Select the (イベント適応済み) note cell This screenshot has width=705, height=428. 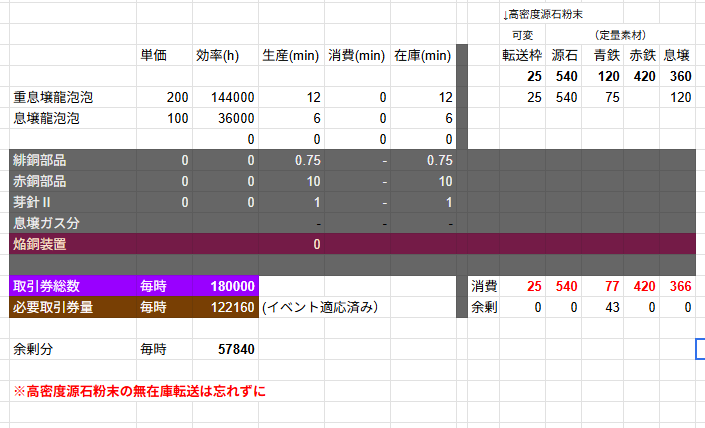tap(320, 307)
